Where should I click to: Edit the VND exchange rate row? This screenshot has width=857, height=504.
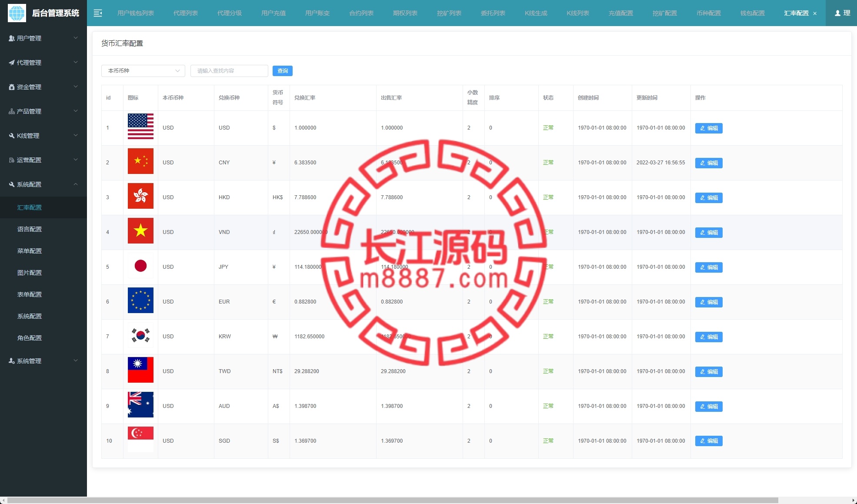click(709, 233)
